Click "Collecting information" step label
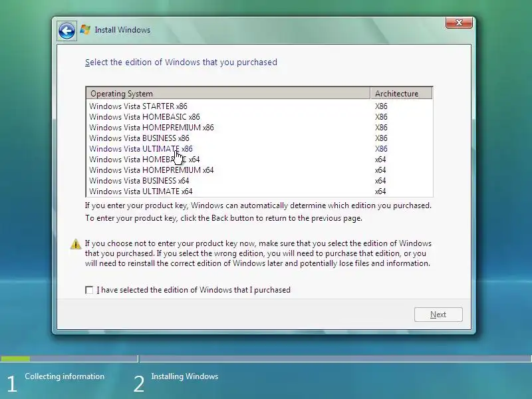The image size is (532, 399). [x=65, y=376]
